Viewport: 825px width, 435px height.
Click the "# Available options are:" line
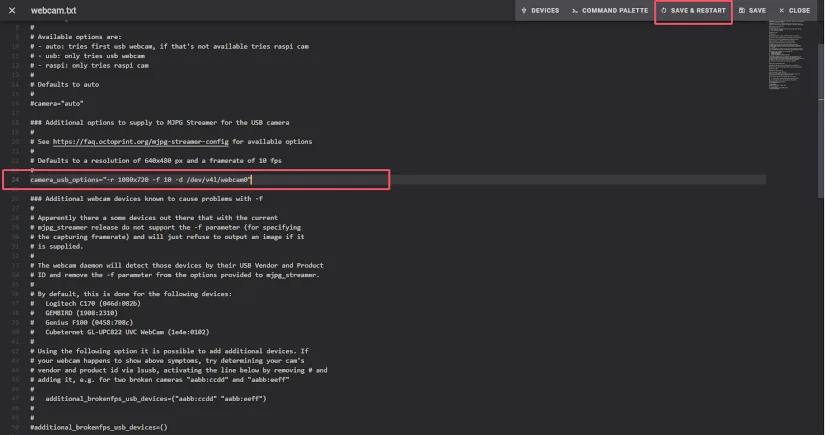coord(76,37)
